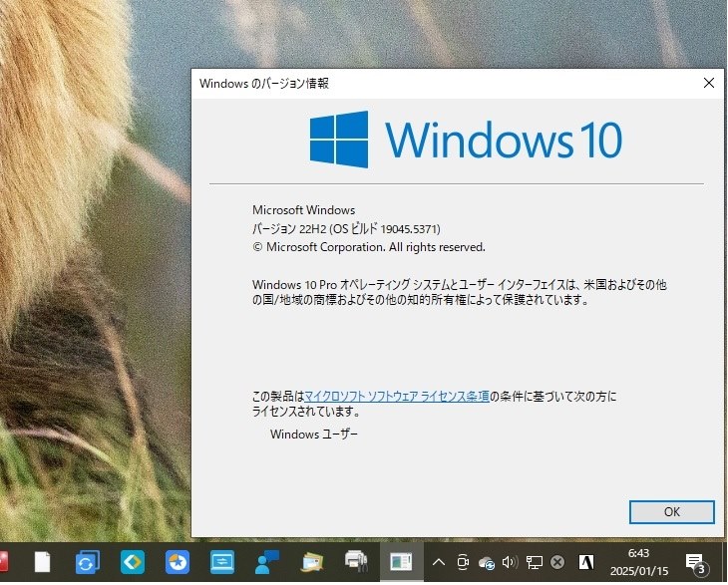The height and width of the screenshot is (585, 728).
Task: Open the network connection tray icon
Action: point(534,563)
